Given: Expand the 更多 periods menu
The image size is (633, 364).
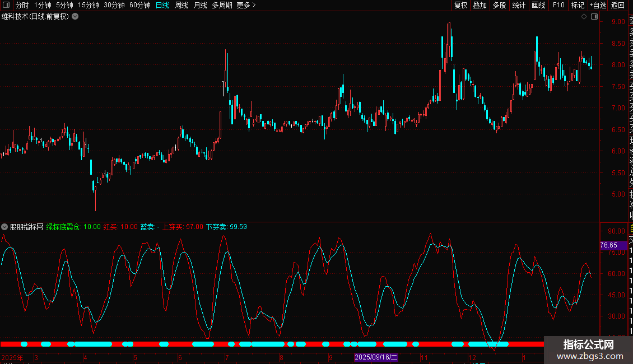Looking at the screenshot, I should point(246,5).
